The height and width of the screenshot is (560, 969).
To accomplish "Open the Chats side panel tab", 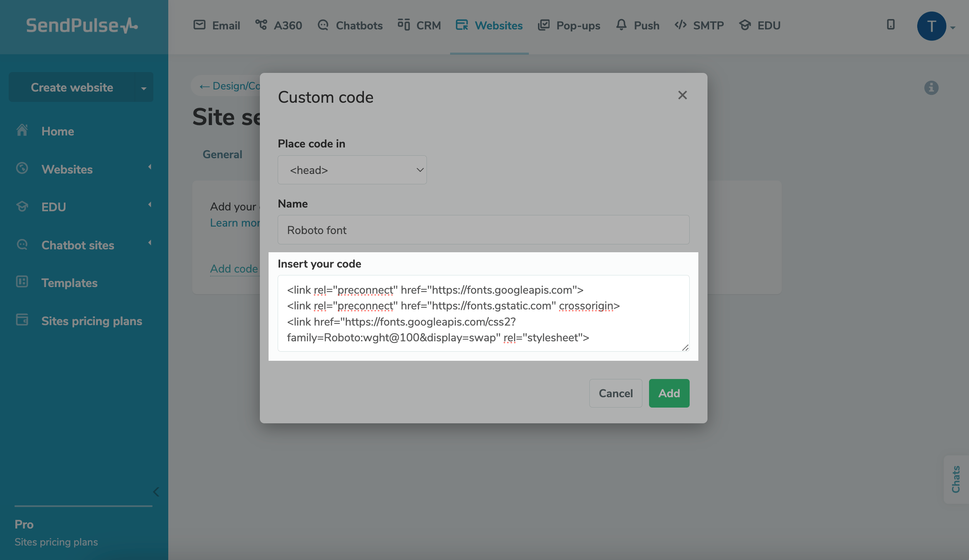I will 956,479.
